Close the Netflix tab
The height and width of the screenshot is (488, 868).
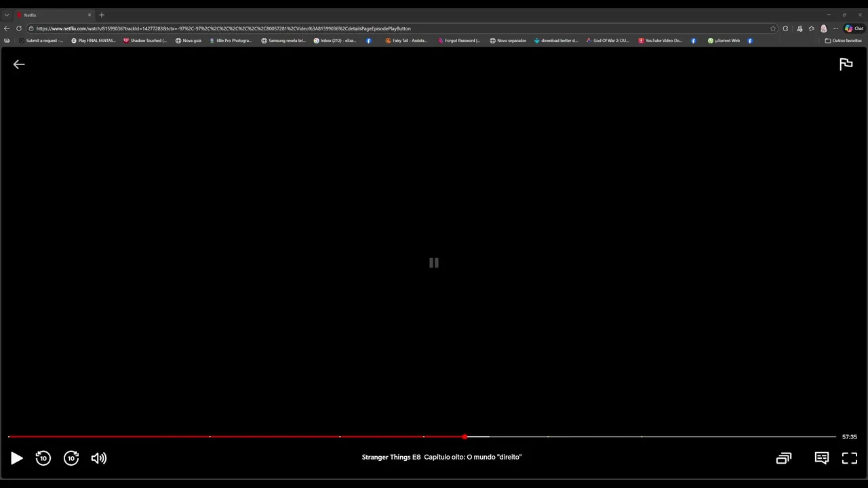[x=89, y=15]
